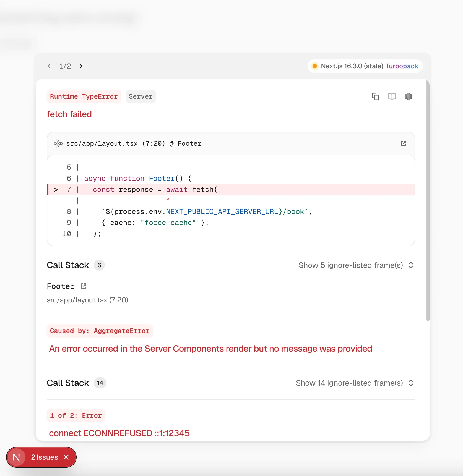Open layout.tsx in editor icon
The image size is (463, 476).
(404, 143)
